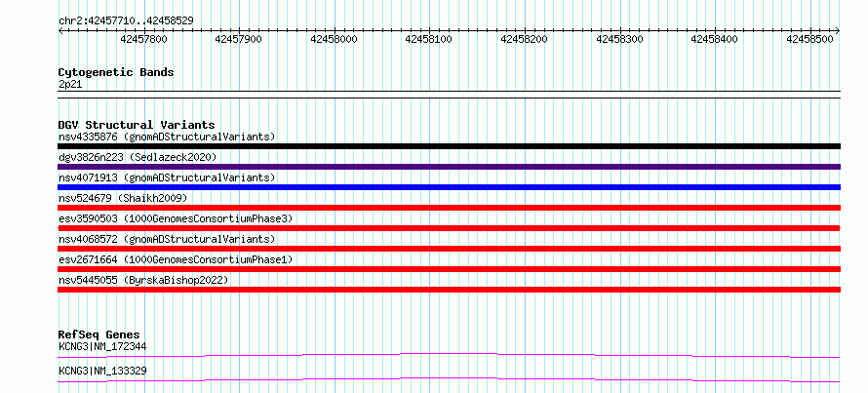Open variant nsv5445055 ByrskaBishop2022 label
Image resolution: width=868 pixels, height=393 pixels.
[143, 280]
